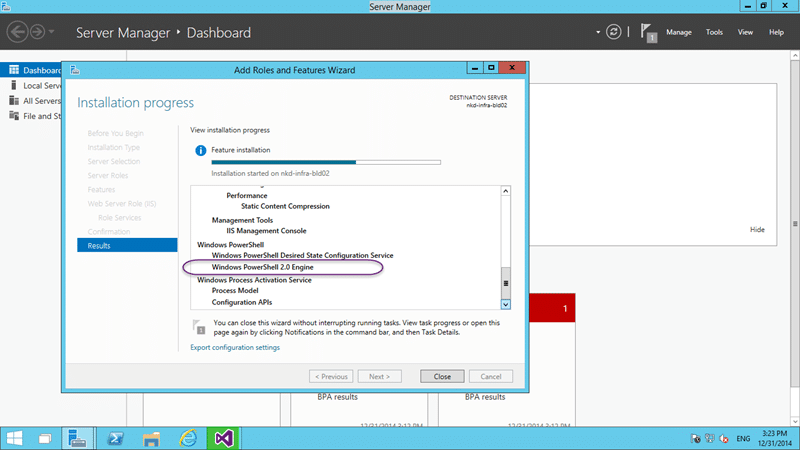Open the Help menu

pyautogui.click(x=776, y=32)
